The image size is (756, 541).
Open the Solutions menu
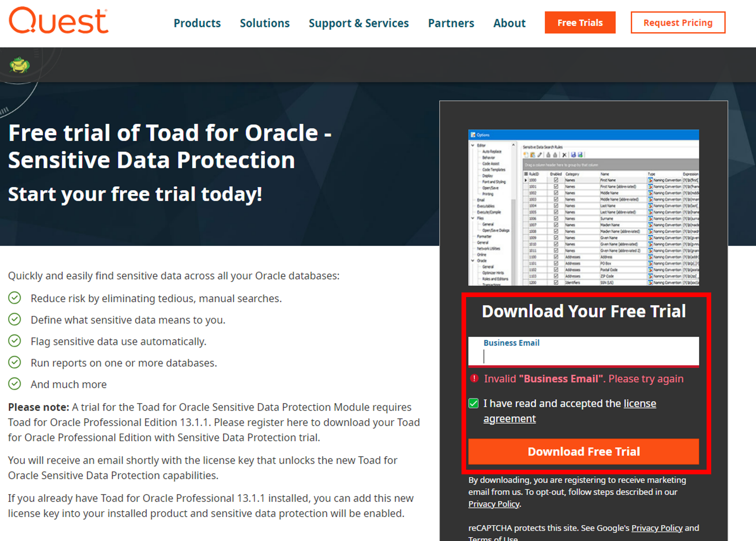[x=265, y=23]
